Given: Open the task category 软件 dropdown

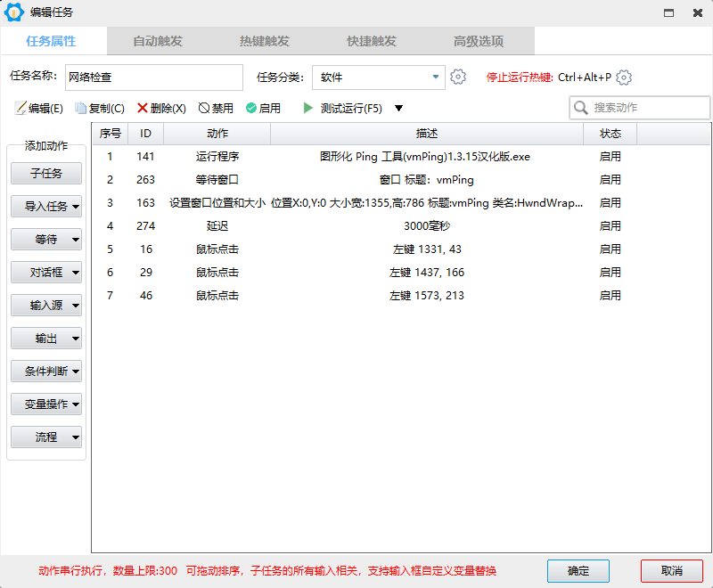Looking at the screenshot, I should (x=378, y=78).
